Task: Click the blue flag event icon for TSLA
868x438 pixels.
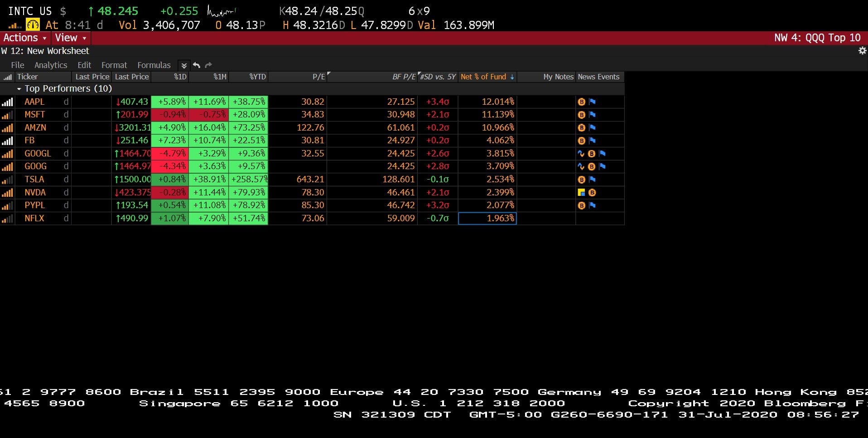Action: pos(592,180)
